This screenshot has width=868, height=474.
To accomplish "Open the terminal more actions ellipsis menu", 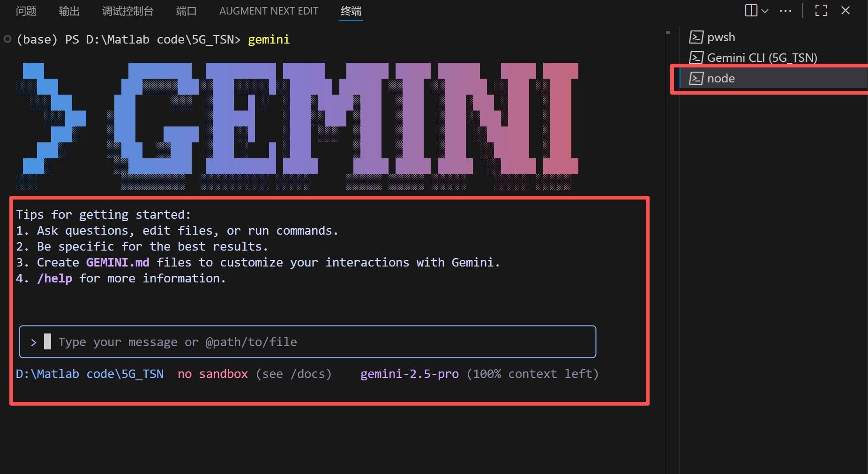I will tap(785, 10).
